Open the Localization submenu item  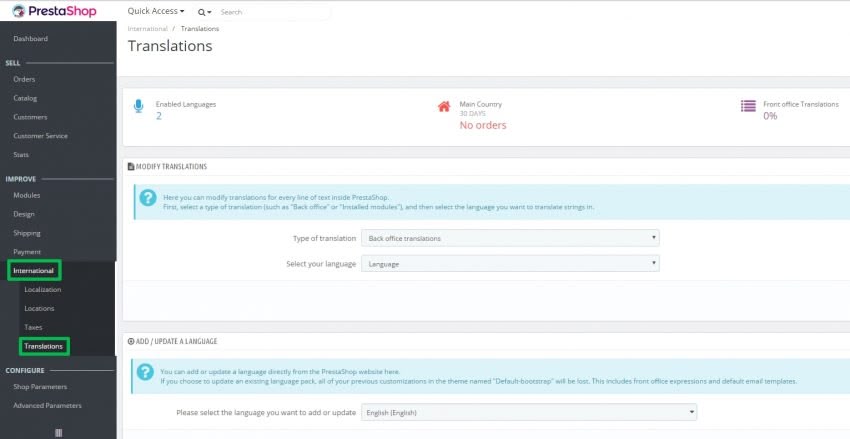tap(42, 289)
